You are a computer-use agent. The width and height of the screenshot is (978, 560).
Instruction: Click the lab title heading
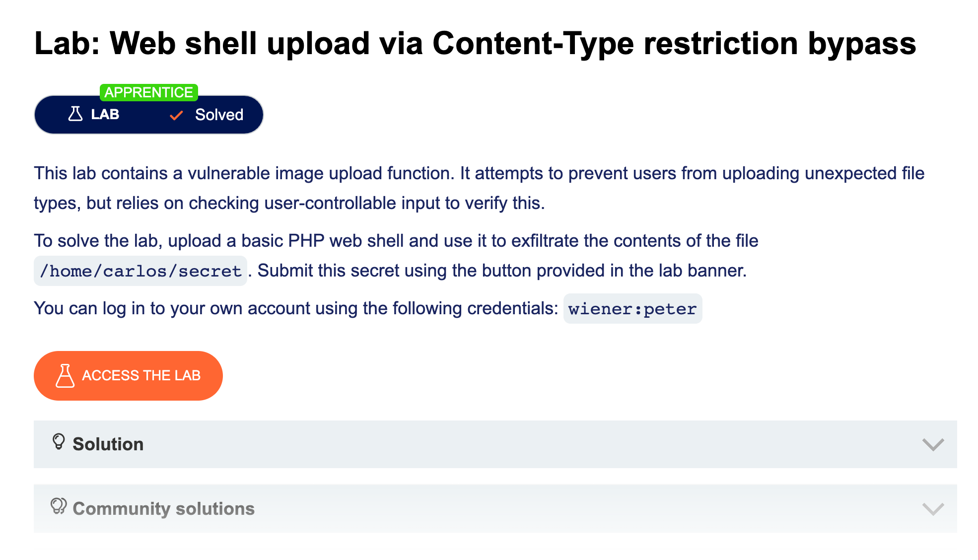point(475,43)
